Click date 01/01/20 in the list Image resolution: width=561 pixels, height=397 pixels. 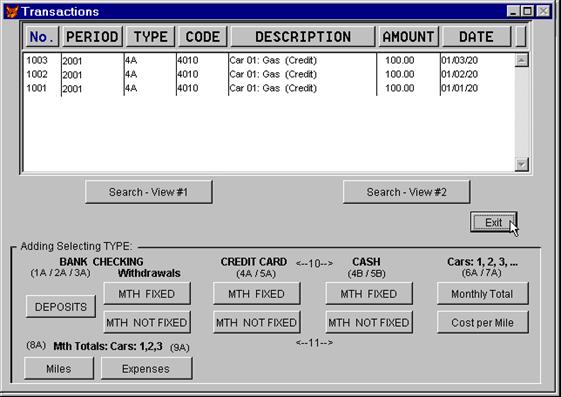pos(459,88)
